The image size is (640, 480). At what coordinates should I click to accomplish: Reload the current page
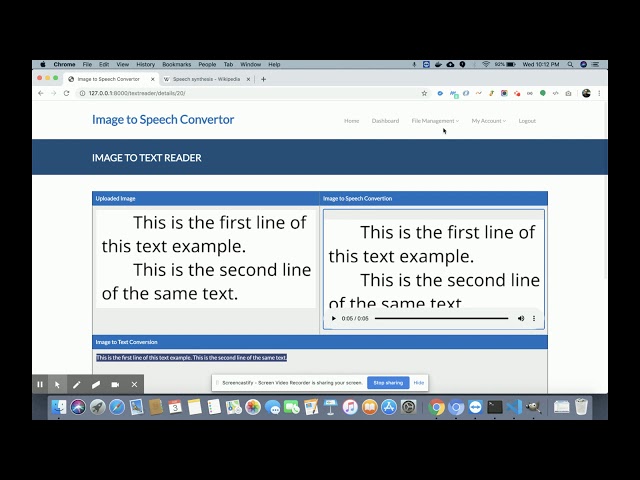pos(67,93)
